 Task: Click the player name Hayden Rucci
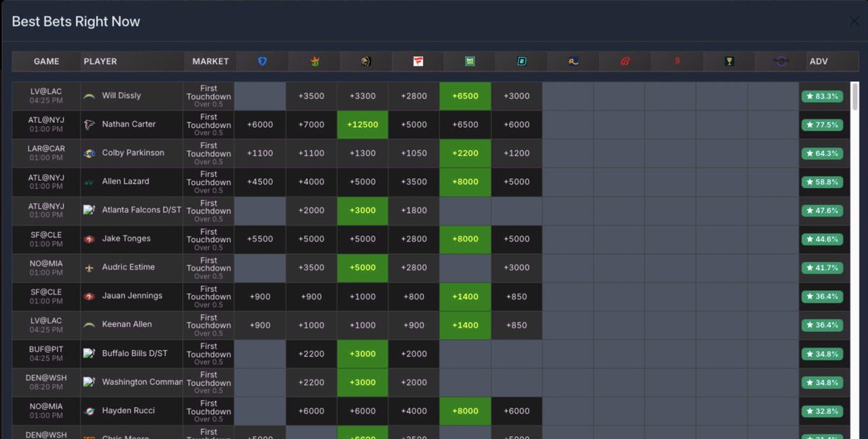pos(128,411)
